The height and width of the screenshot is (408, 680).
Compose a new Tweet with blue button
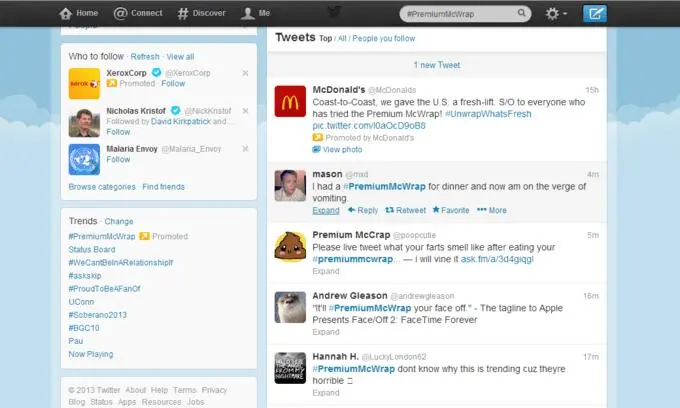point(595,13)
